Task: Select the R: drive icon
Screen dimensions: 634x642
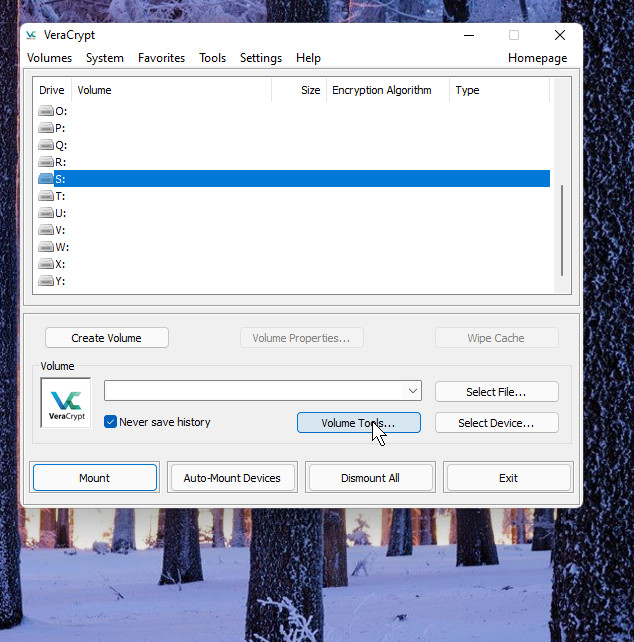Action: pyautogui.click(x=46, y=162)
